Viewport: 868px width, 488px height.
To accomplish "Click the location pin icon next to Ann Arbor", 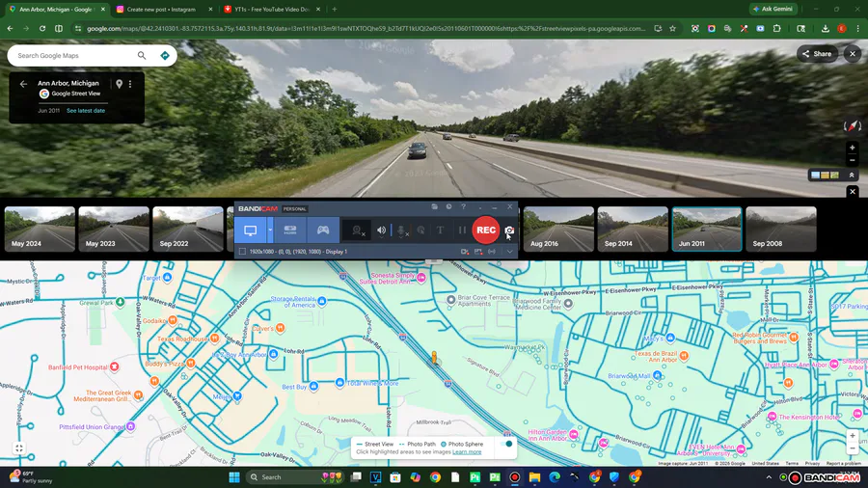I will (119, 84).
